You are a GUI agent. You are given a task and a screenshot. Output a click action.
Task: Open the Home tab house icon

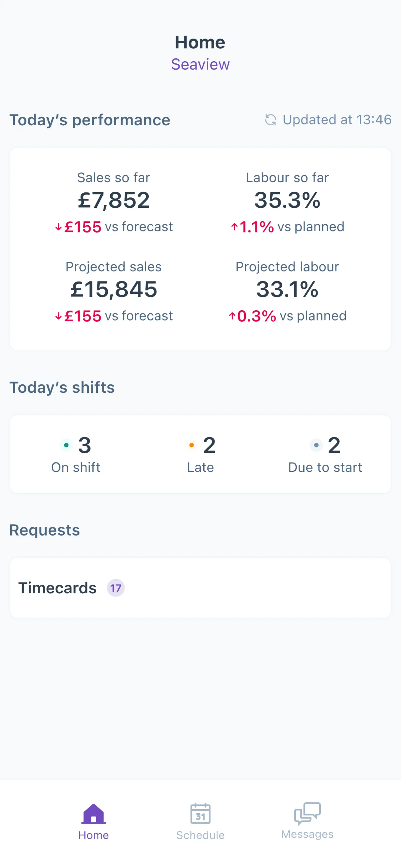coord(94,814)
